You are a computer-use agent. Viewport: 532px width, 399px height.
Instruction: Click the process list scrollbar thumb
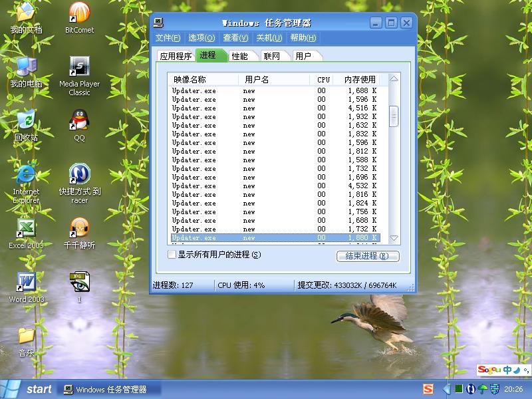pyautogui.click(x=394, y=116)
